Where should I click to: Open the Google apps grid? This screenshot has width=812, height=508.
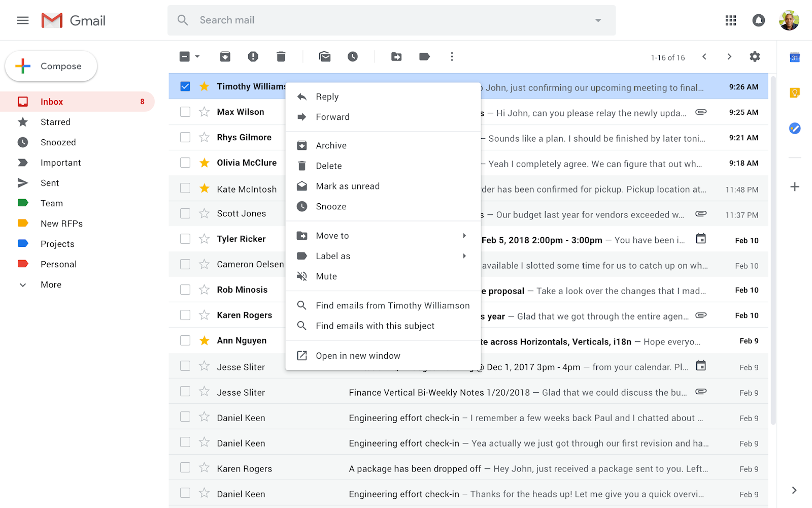tap(731, 20)
